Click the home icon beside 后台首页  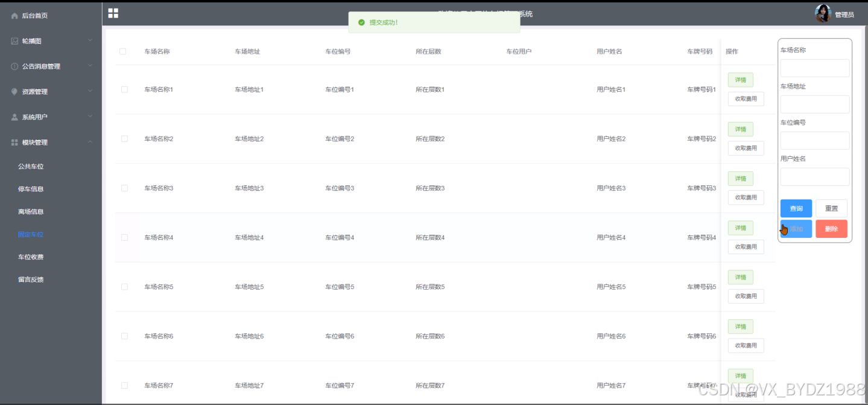[15, 16]
